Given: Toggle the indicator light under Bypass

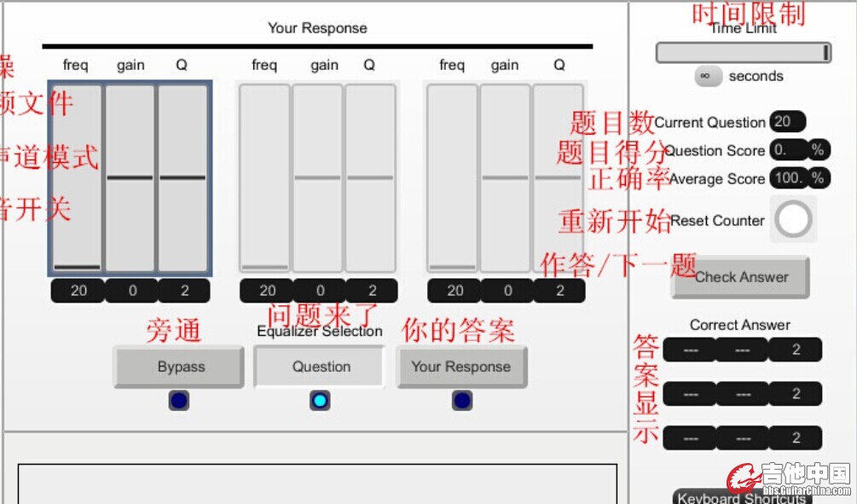Looking at the screenshot, I should coord(179,401).
